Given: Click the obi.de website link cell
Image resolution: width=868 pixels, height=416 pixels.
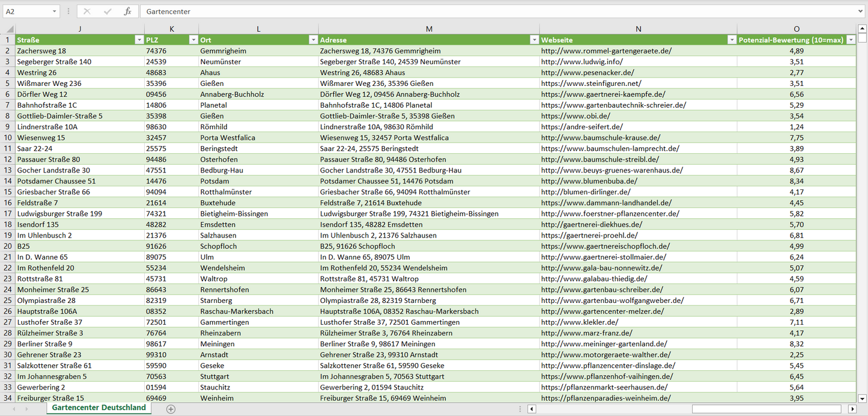Looking at the screenshot, I should point(575,116).
